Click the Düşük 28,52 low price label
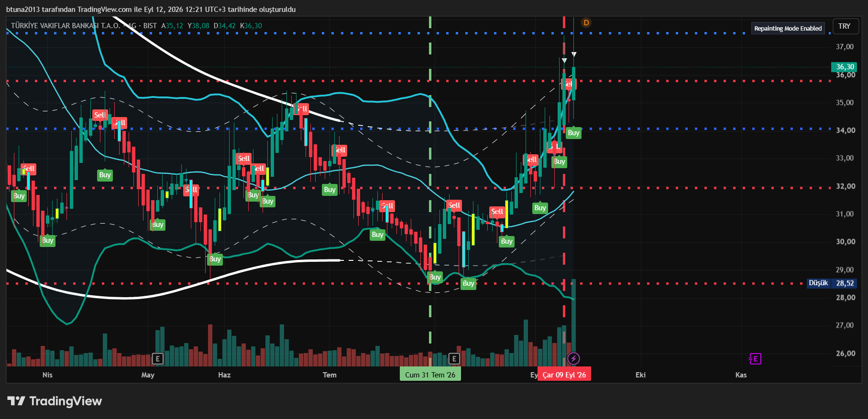868x419 pixels. click(x=832, y=283)
